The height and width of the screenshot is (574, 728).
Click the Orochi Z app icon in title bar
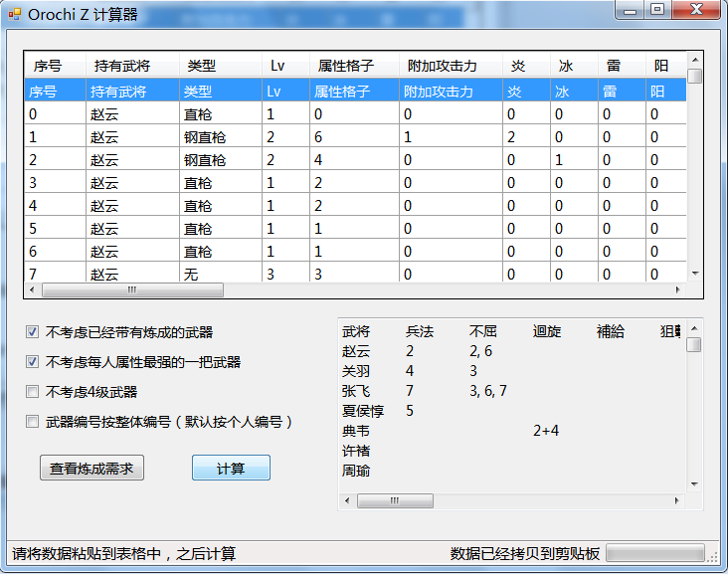pyautogui.click(x=14, y=14)
